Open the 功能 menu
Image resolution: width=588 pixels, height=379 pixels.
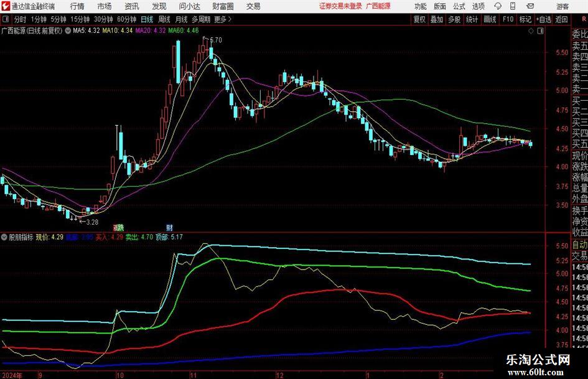(421, 6)
